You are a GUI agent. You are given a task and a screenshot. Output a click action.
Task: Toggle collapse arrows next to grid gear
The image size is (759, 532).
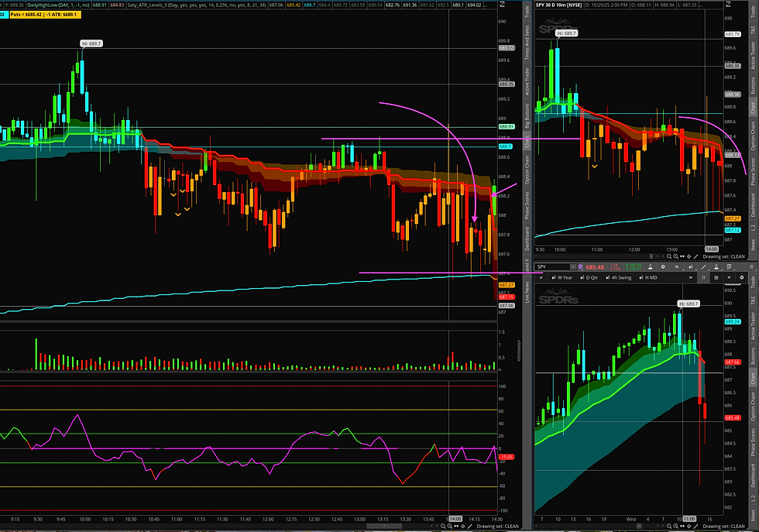coord(729,278)
